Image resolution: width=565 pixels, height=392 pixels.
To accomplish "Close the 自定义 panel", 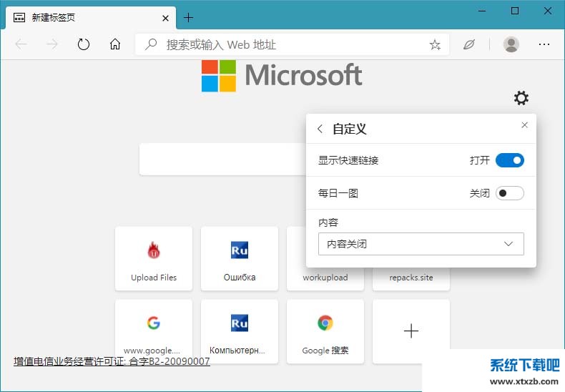I will click(x=524, y=125).
